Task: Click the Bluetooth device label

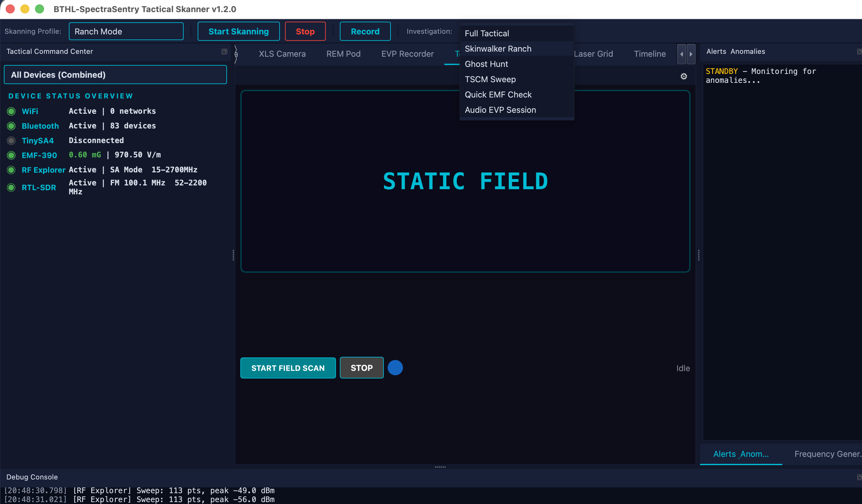Action: (x=40, y=126)
